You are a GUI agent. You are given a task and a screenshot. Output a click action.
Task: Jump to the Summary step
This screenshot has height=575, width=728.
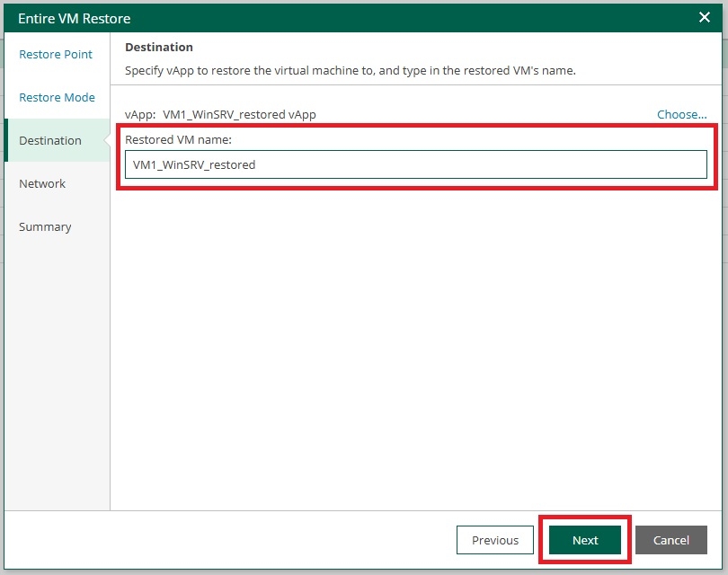[45, 227]
